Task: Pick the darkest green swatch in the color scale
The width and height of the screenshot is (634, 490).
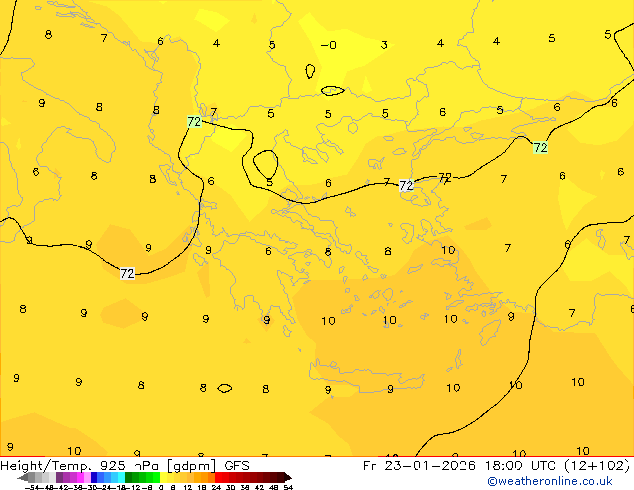Action: pos(129,477)
